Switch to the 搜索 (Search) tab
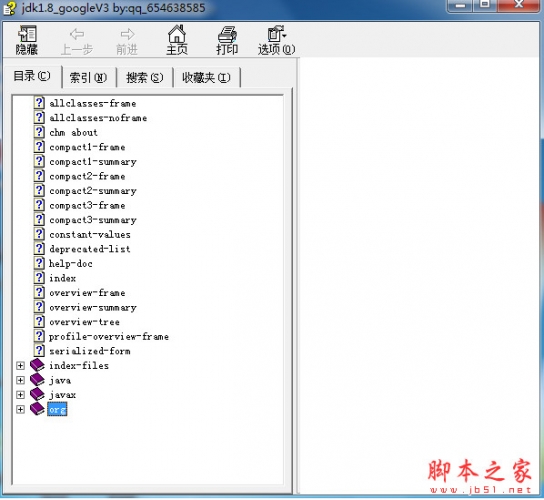544x500 pixels. pos(144,77)
